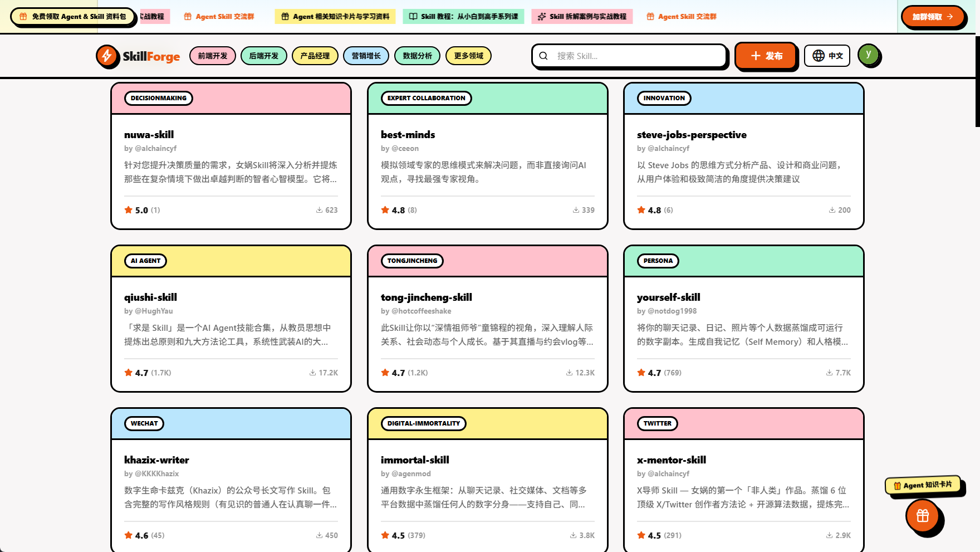
Task: Click the DIGITAL-IMMORTALITY tag
Action: tap(424, 423)
